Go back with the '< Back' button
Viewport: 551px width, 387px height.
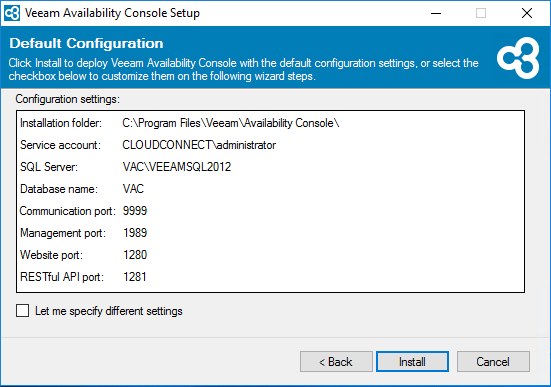[x=336, y=361]
